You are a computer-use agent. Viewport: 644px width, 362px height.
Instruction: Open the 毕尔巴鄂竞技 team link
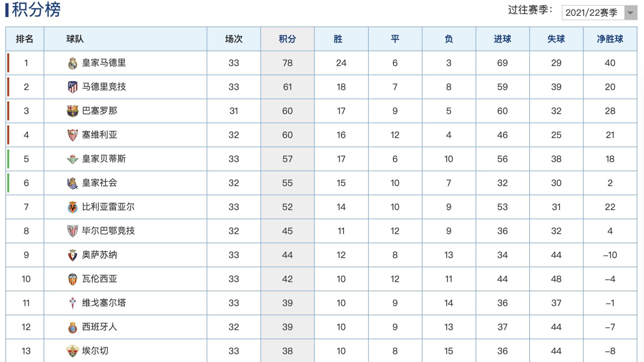point(108,231)
